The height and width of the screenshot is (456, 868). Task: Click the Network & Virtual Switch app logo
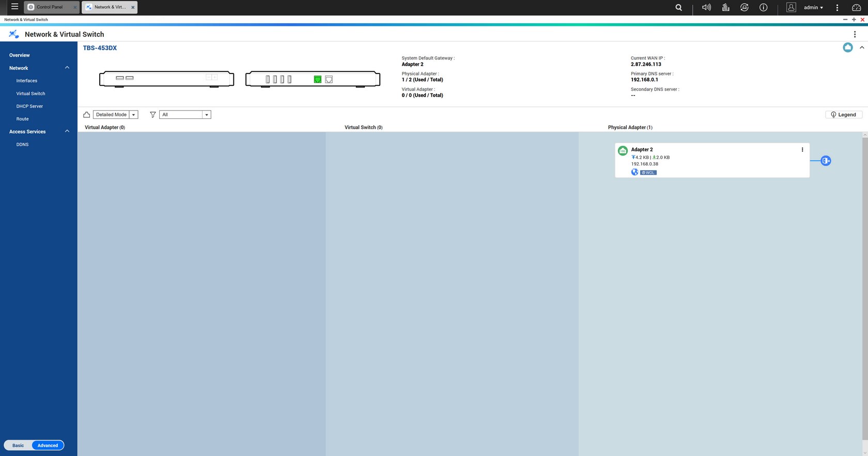click(14, 34)
